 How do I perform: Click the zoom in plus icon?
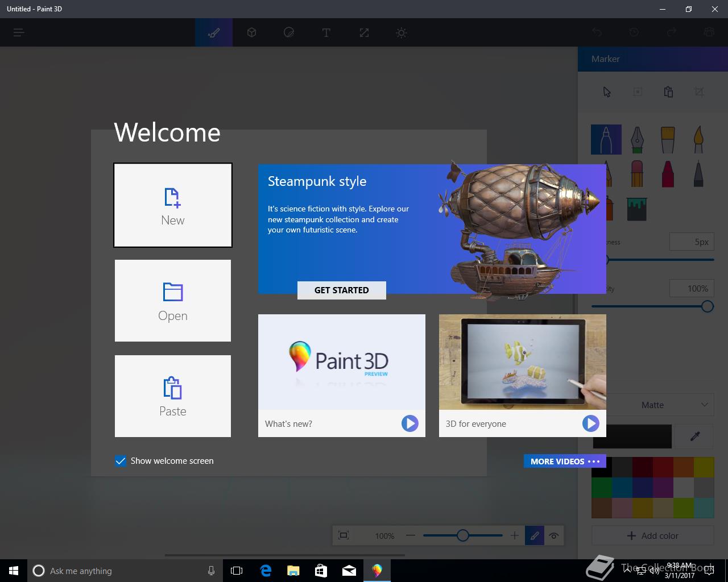click(514, 535)
